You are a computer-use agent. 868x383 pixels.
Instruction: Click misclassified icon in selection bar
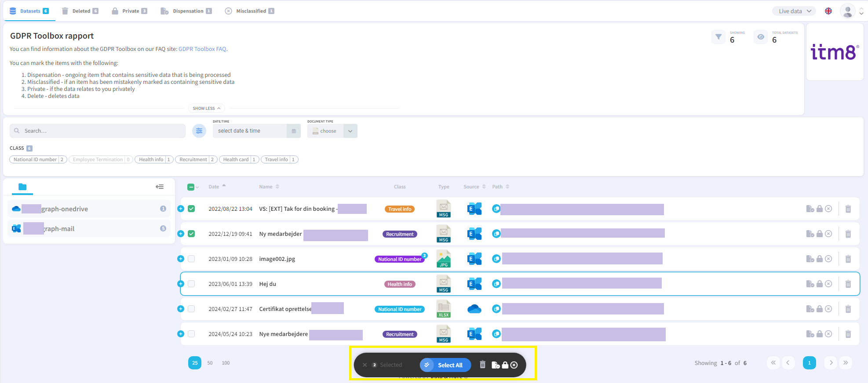(x=514, y=365)
